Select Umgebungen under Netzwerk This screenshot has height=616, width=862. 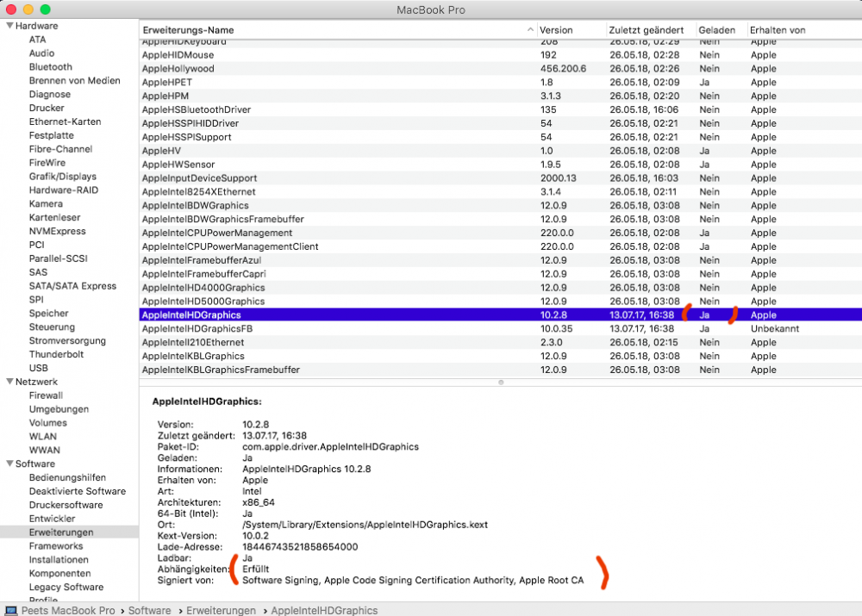(x=59, y=409)
